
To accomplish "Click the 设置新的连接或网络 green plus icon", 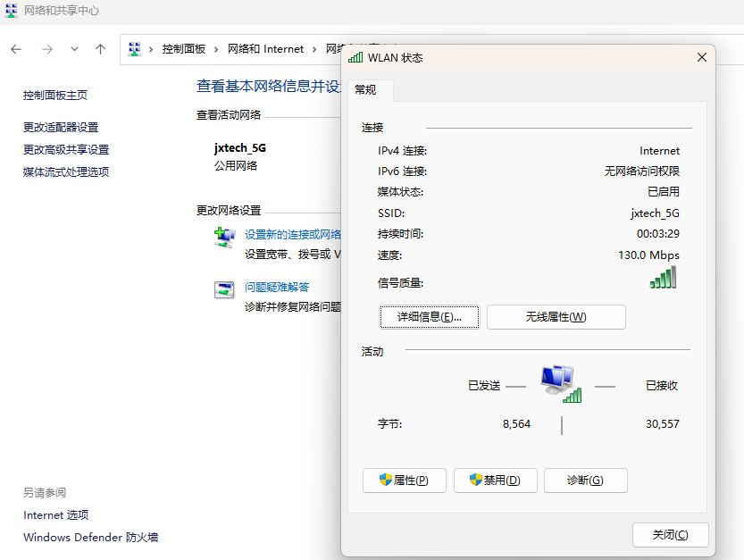I will pyautogui.click(x=224, y=236).
